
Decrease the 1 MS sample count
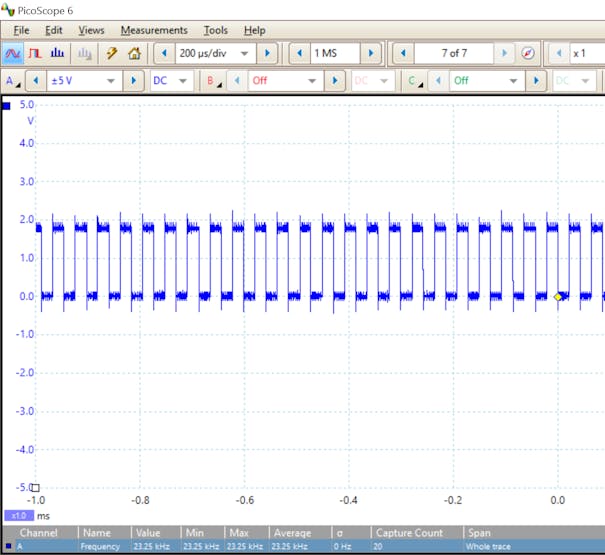tap(300, 53)
